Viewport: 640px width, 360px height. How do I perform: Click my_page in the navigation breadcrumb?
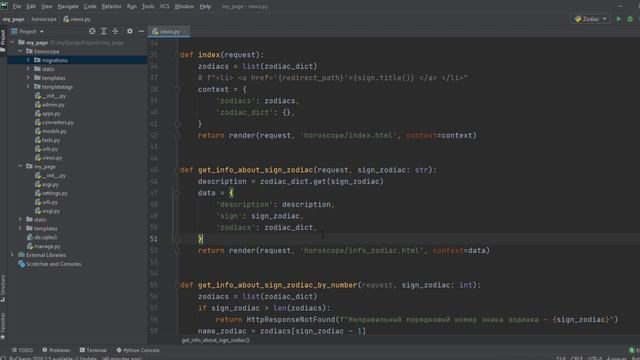click(13, 19)
